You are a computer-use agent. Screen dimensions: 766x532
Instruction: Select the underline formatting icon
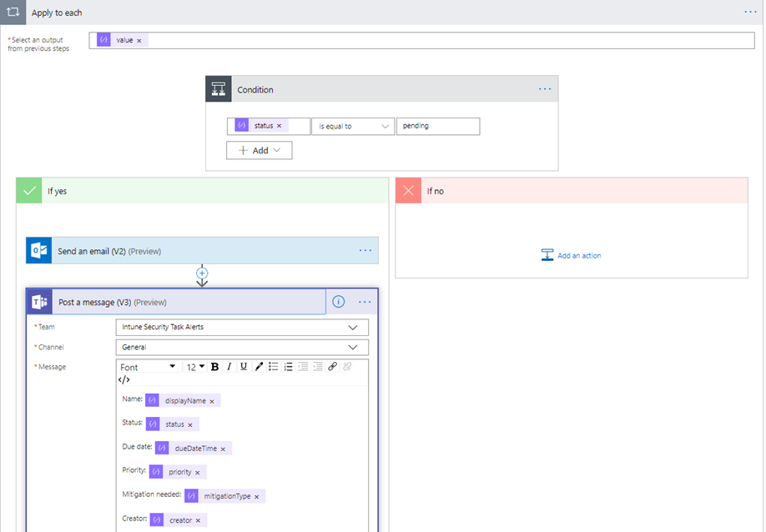243,366
